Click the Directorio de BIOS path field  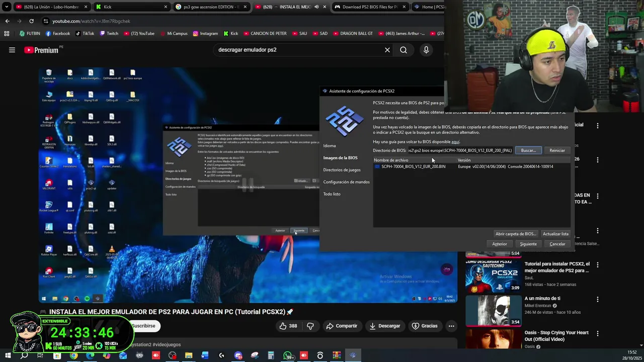point(460,150)
